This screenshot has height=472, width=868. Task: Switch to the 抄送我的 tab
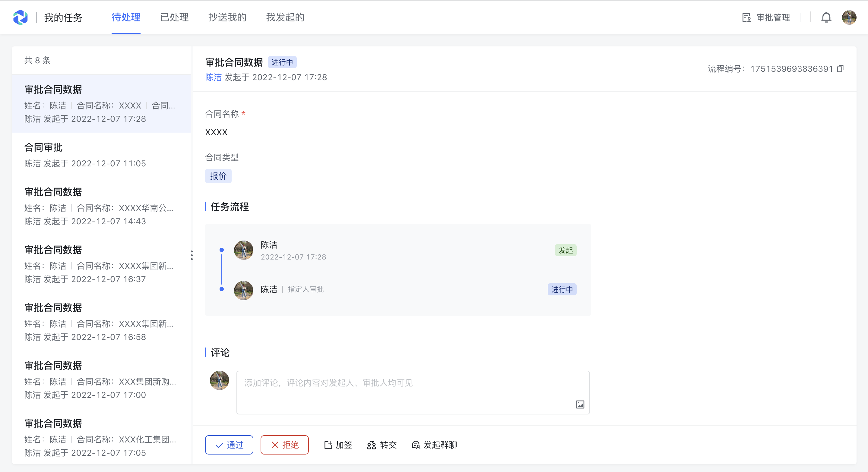[x=227, y=17]
